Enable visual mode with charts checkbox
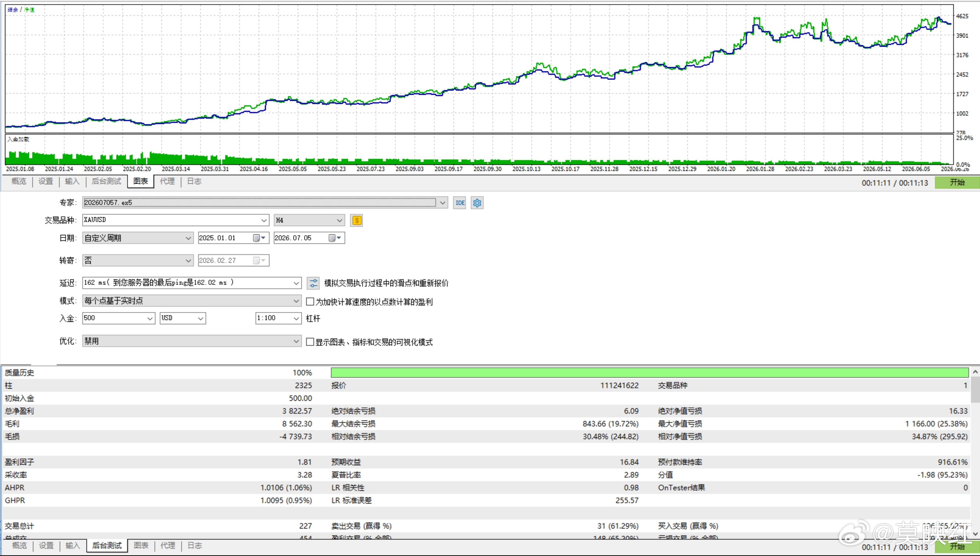This screenshot has height=556, width=980. click(310, 342)
